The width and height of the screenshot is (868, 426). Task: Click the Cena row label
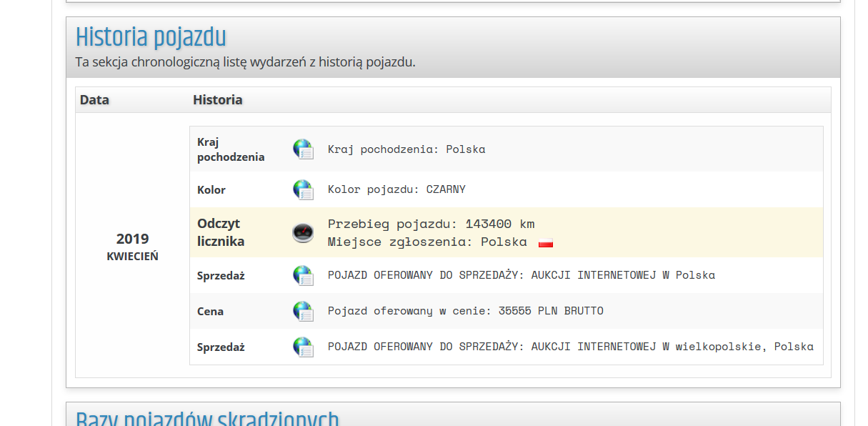211,312
